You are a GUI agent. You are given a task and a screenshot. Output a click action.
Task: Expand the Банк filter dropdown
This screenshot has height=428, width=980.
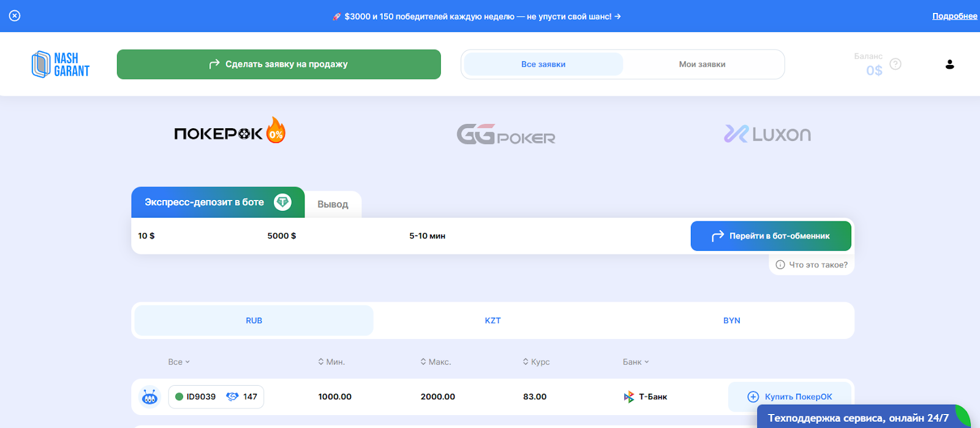636,362
